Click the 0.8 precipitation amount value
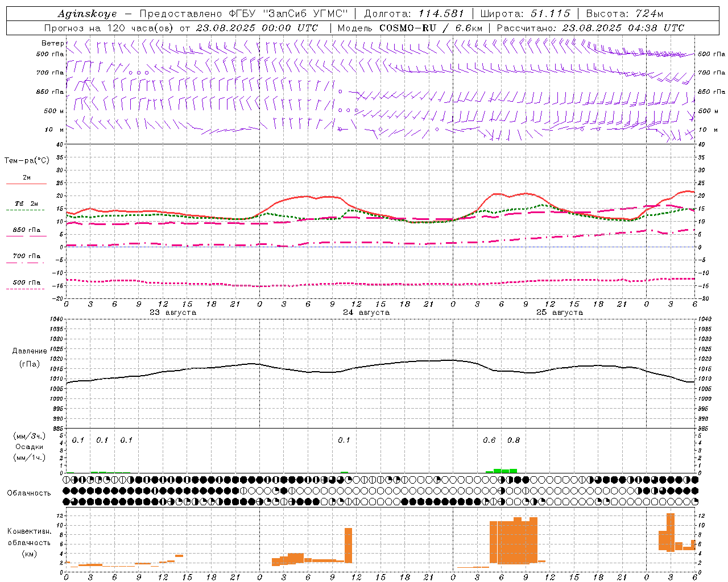Image resolution: width=728 pixels, height=582 pixels. pos(514,440)
